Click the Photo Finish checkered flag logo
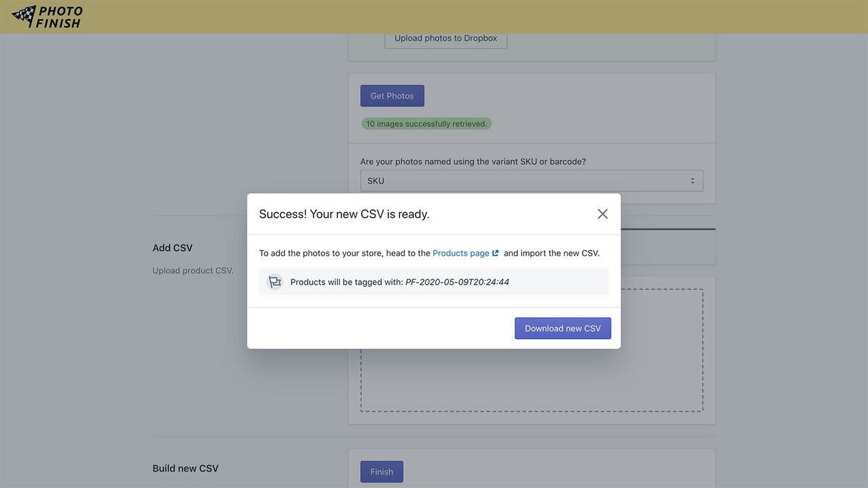 coord(24,16)
